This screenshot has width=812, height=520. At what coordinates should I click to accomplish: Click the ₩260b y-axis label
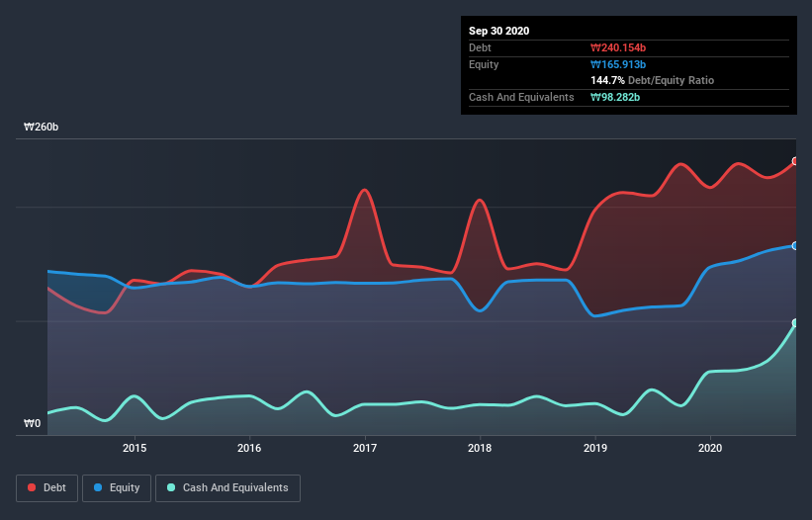pyautogui.click(x=41, y=128)
